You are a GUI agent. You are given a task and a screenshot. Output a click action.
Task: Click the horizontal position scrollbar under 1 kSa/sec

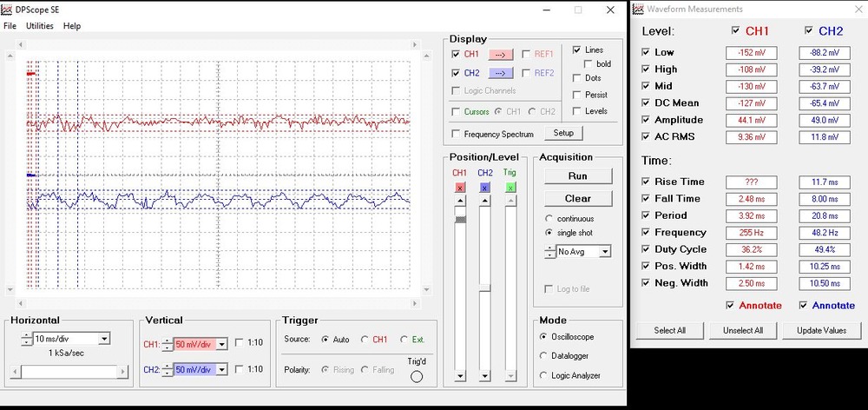[69, 372]
